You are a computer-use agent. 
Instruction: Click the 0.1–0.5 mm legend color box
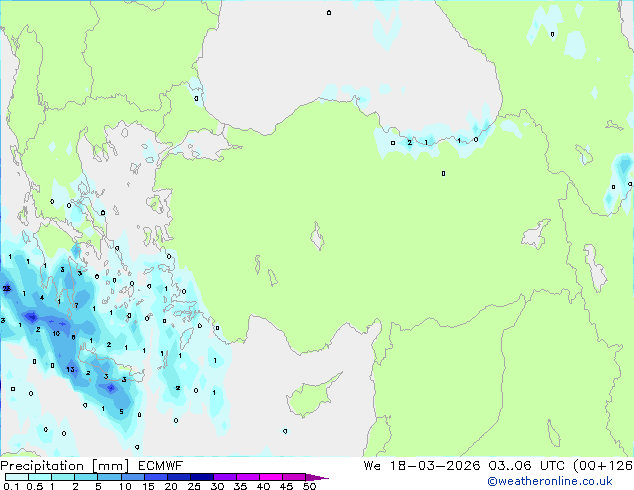17,477
